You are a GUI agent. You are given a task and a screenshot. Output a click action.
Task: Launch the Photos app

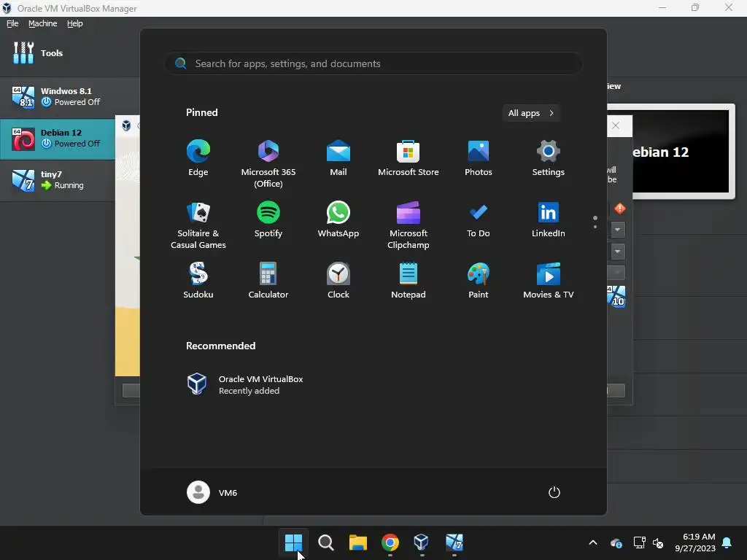(479, 158)
